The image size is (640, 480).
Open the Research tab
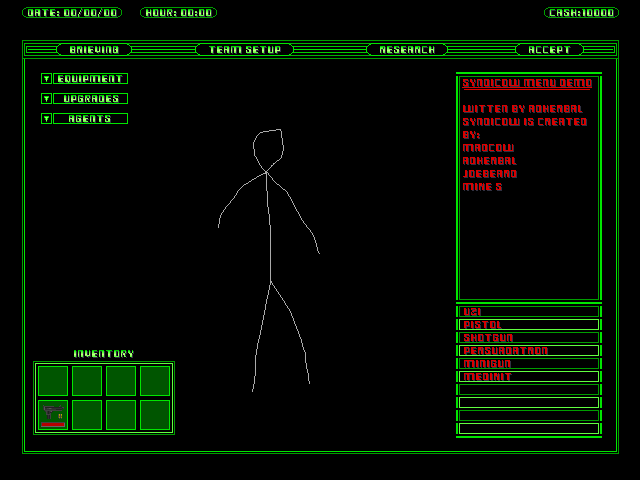(x=406, y=50)
